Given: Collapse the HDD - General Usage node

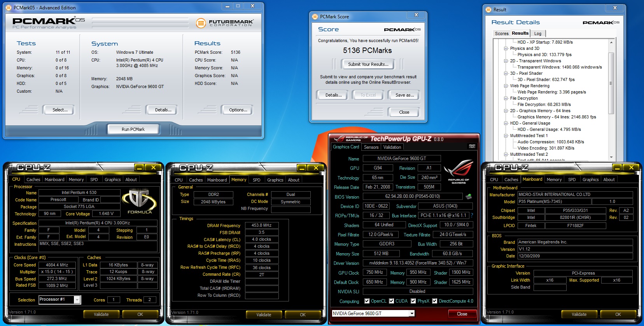Looking at the screenshot, I should click(506, 123).
